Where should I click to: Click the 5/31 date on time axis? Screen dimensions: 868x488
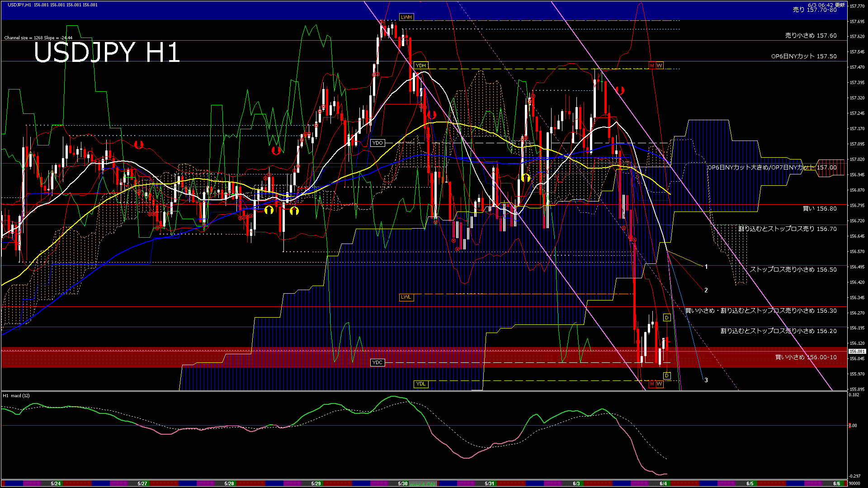pos(490,483)
